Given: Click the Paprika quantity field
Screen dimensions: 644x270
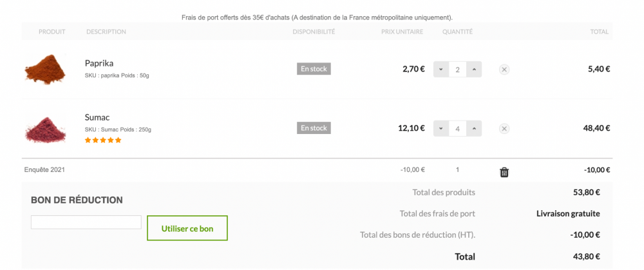Looking at the screenshot, I should coord(457,70).
